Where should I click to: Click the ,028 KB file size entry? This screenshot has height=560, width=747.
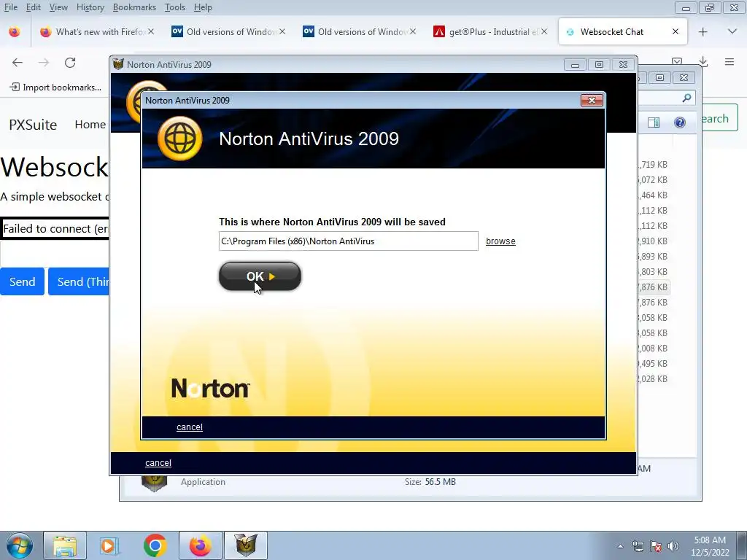[x=654, y=379]
